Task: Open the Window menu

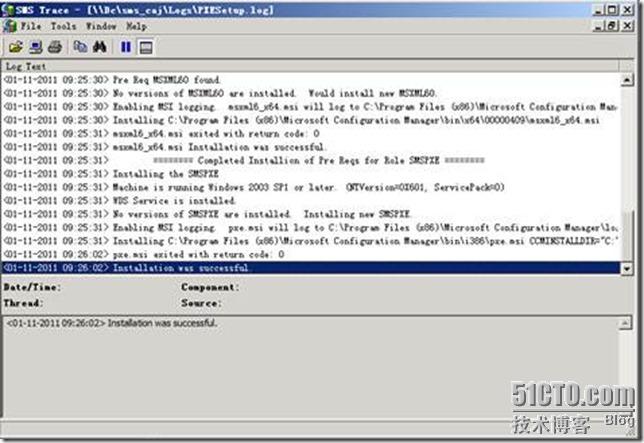Action: [101, 26]
